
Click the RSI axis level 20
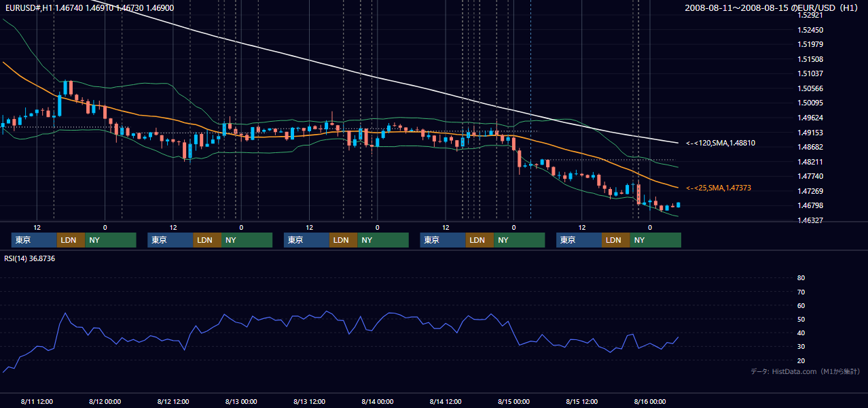pos(801,360)
